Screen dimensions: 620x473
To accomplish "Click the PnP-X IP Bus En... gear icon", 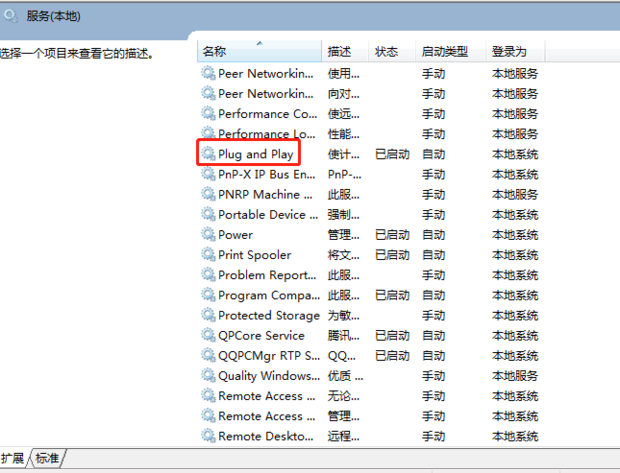I will 208,173.
